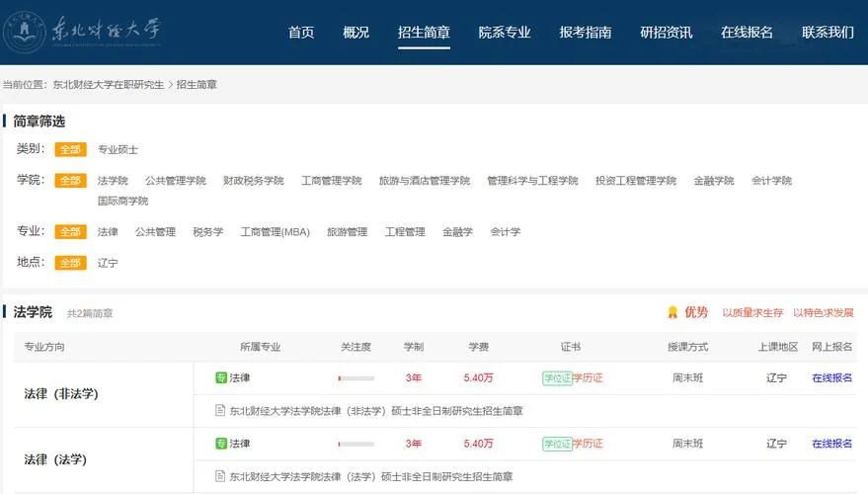868x494 pixels.
Task: Go to 院系专业 menu item
Action: 505,33
